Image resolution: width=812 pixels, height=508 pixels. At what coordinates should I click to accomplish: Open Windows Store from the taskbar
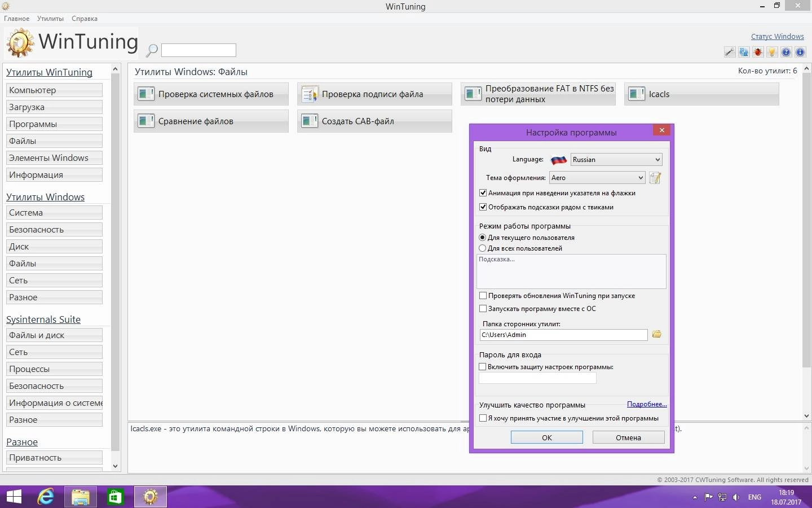point(115,497)
